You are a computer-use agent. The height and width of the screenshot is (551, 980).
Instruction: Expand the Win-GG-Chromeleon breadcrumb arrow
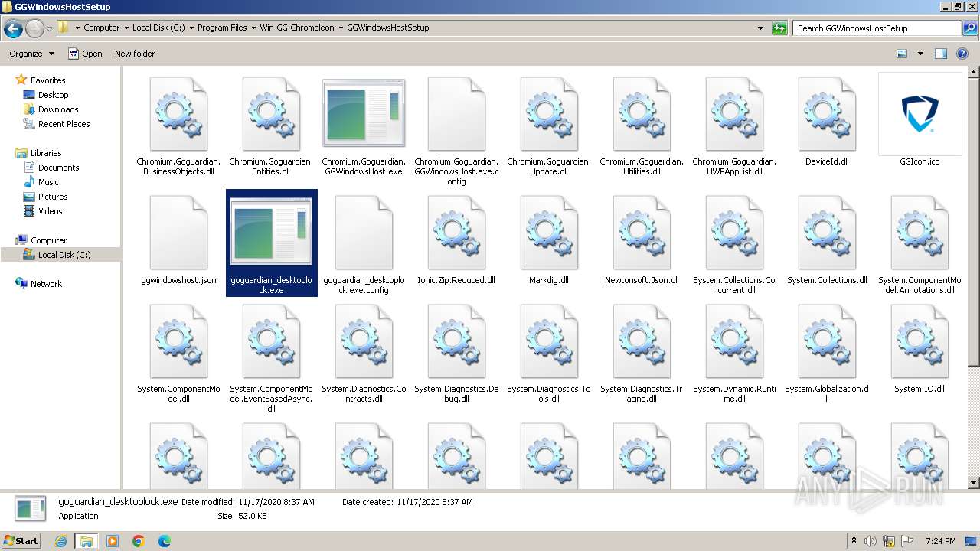[340, 28]
